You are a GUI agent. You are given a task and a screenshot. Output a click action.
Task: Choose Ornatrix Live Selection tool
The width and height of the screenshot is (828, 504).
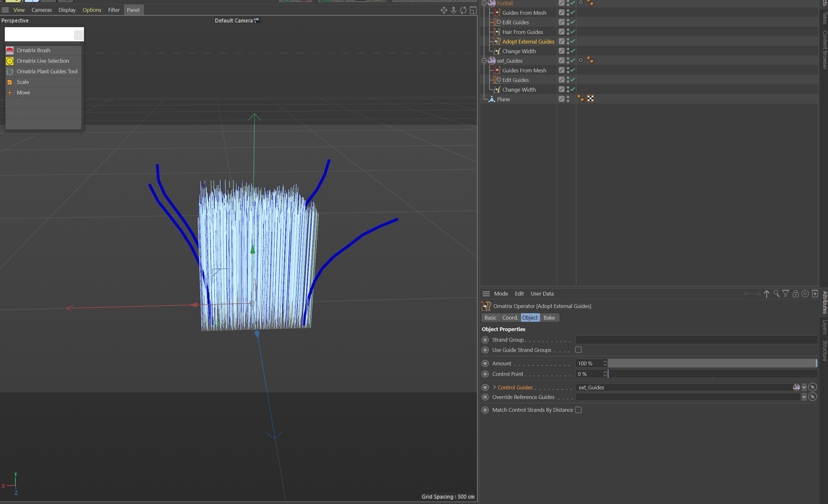point(43,61)
